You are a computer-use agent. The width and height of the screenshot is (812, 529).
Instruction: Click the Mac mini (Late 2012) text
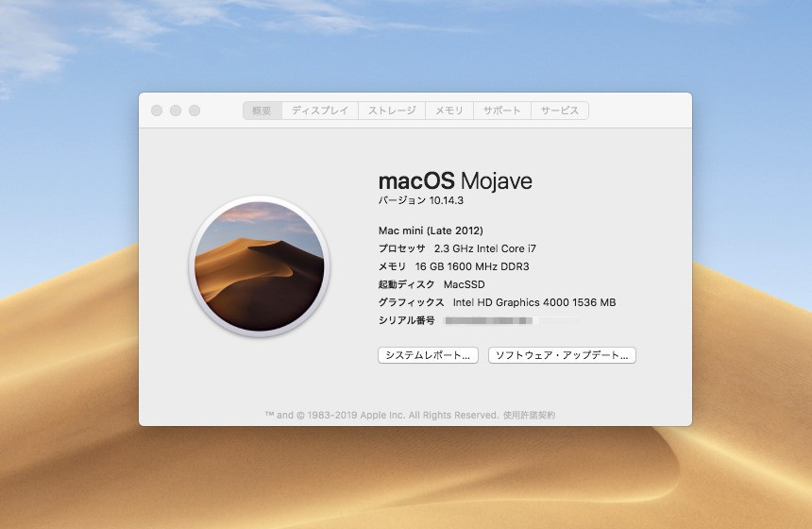click(431, 230)
